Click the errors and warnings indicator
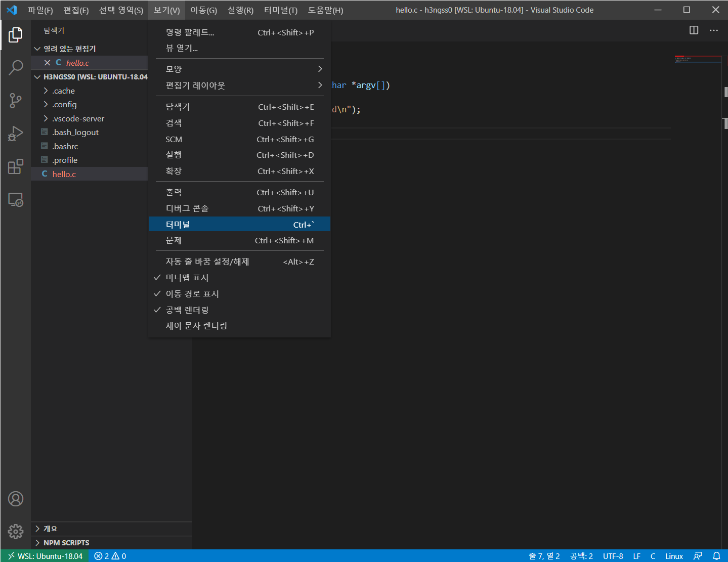Image resolution: width=728 pixels, height=562 pixels. (x=110, y=556)
